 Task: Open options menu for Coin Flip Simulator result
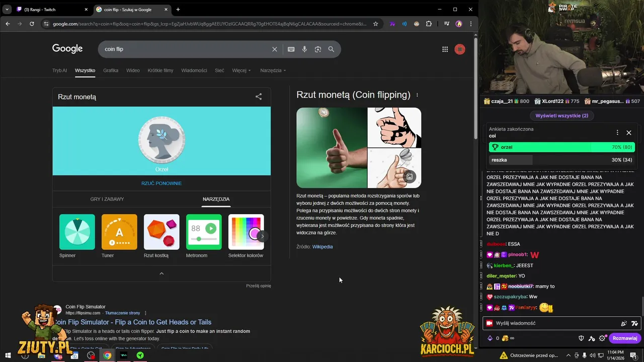pos(145,313)
